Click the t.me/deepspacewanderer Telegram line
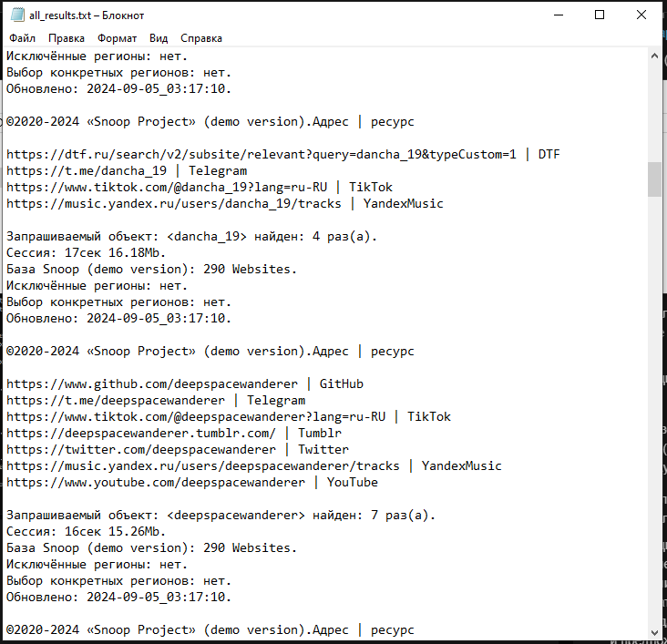Viewport: 667px width, 644px height. click(156, 400)
